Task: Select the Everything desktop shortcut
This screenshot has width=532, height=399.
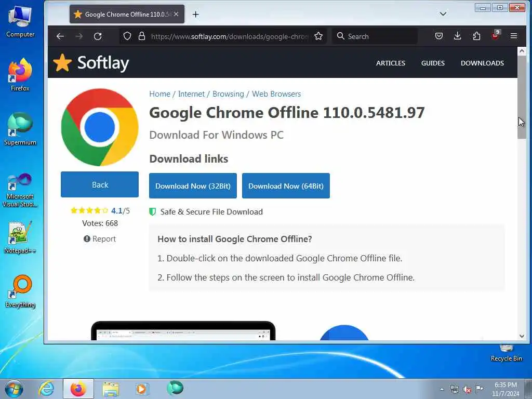Action: [20, 291]
